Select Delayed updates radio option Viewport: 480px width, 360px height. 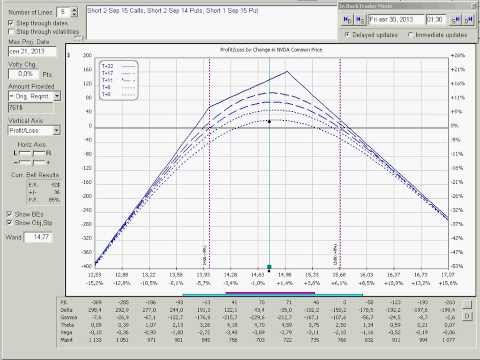(347, 35)
